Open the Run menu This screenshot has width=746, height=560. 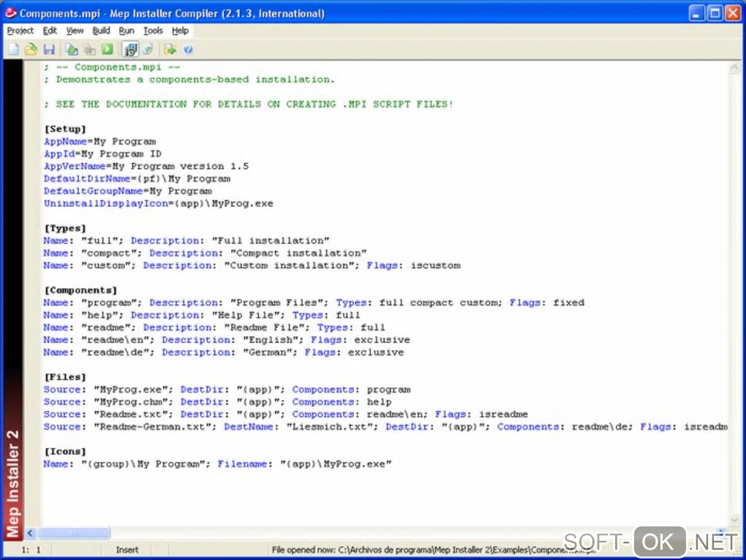[127, 31]
